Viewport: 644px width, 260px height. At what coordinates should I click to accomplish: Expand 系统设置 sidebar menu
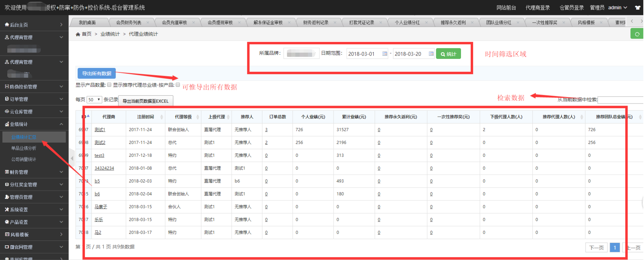tap(34, 209)
